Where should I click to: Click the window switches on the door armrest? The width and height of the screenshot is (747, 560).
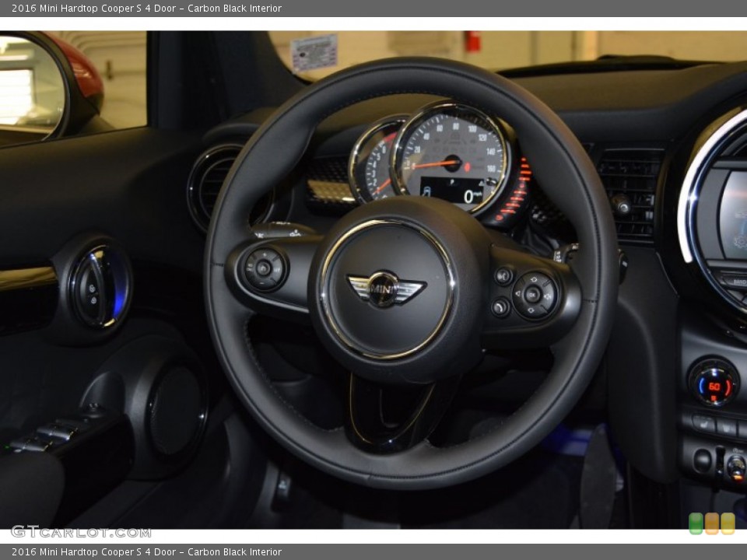click(45, 437)
